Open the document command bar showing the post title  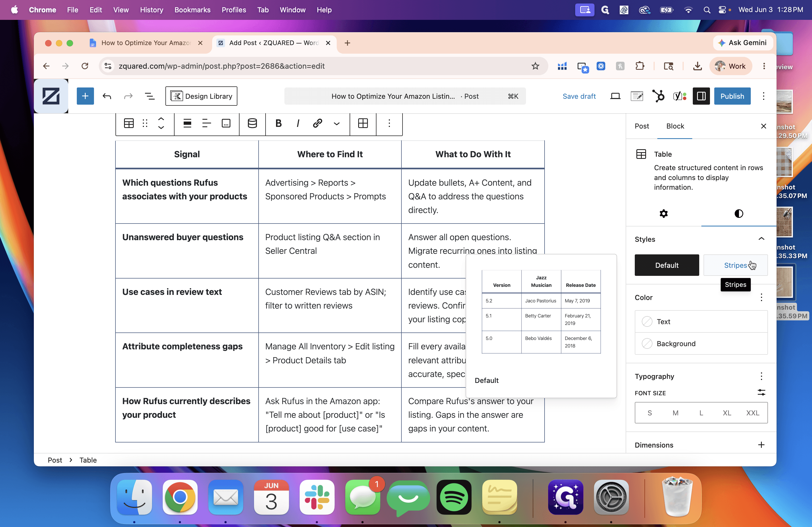[x=405, y=96]
